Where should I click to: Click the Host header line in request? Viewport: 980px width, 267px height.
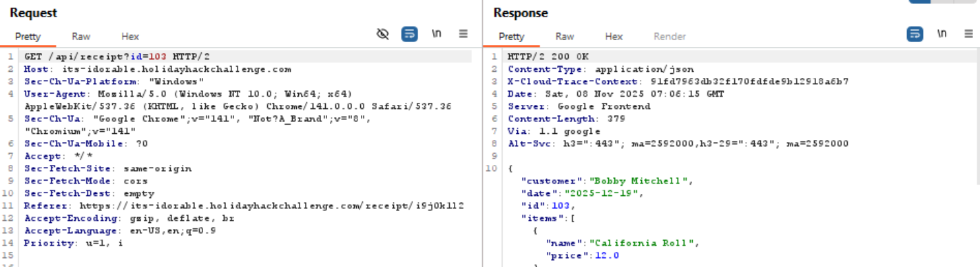point(158,69)
